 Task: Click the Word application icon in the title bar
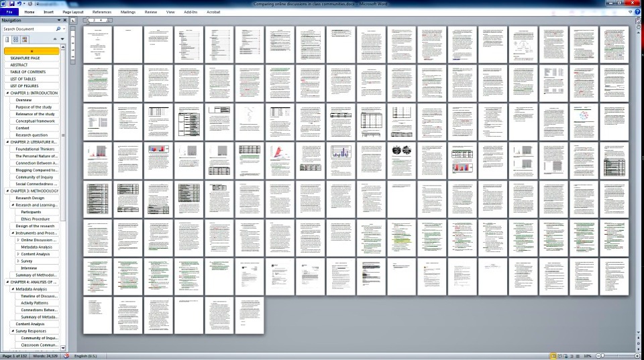coord(4,4)
